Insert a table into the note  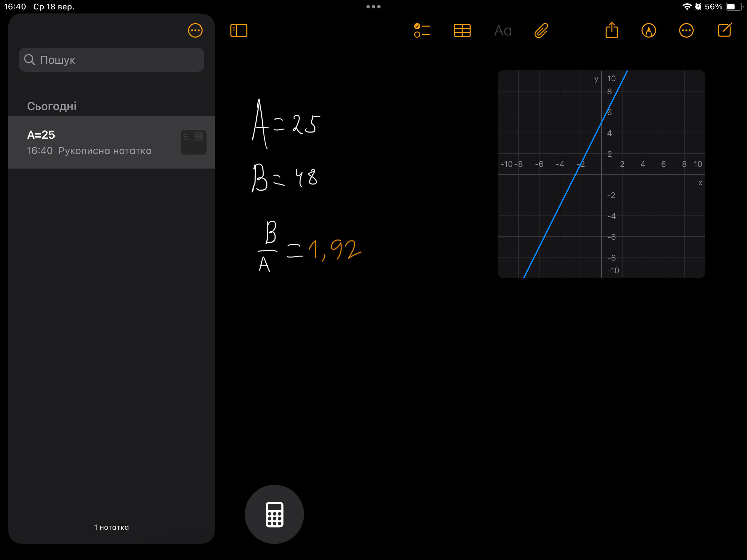coord(462,30)
